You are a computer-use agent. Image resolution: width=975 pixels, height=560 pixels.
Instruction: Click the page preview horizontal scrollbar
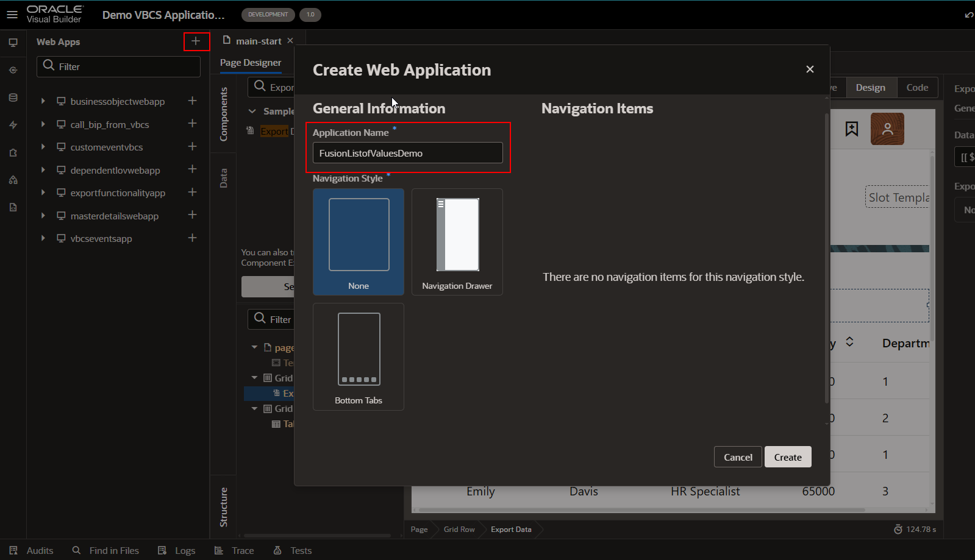click(642, 510)
